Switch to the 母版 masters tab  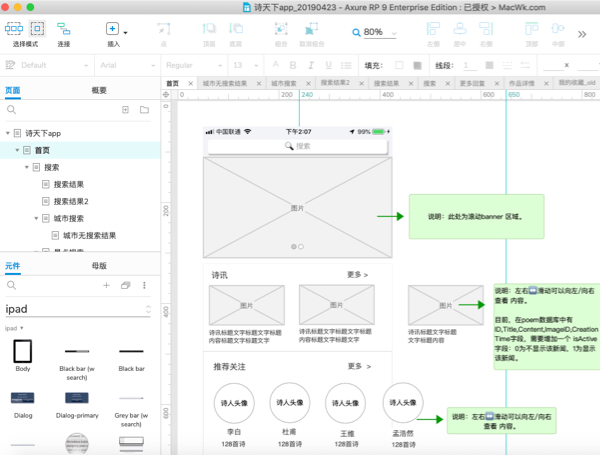(x=99, y=266)
